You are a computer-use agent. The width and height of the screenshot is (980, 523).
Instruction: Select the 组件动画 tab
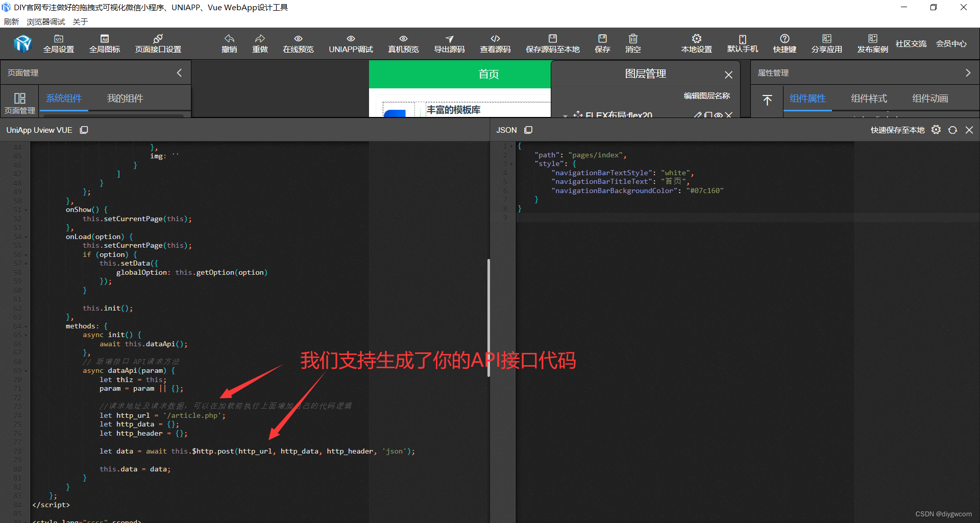930,99
